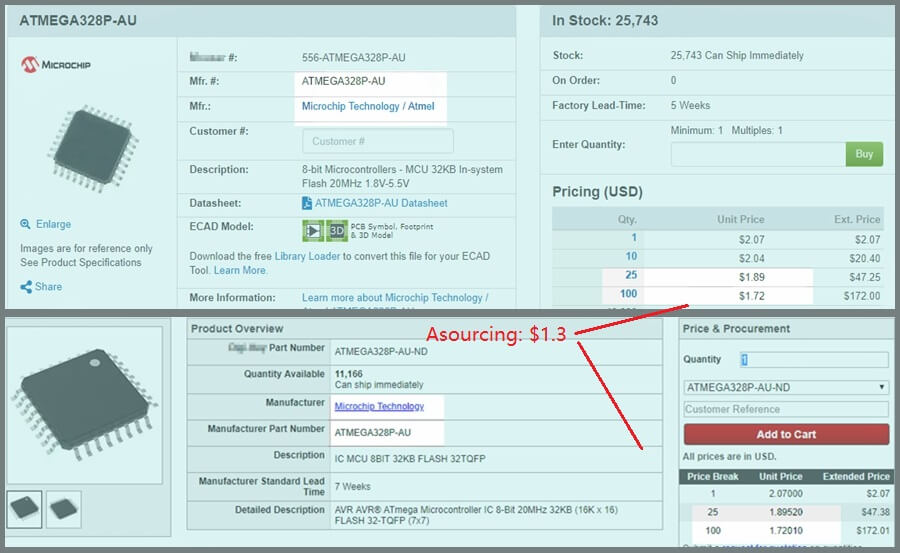Click the 1.89520 unit price
The height and width of the screenshot is (553, 900).
pyautogui.click(x=786, y=512)
